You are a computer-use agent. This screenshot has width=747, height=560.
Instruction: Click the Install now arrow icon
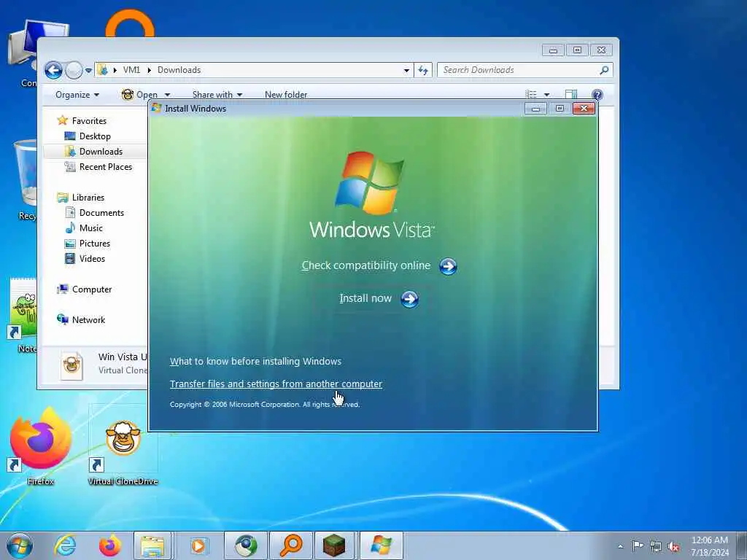[x=409, y=299]
